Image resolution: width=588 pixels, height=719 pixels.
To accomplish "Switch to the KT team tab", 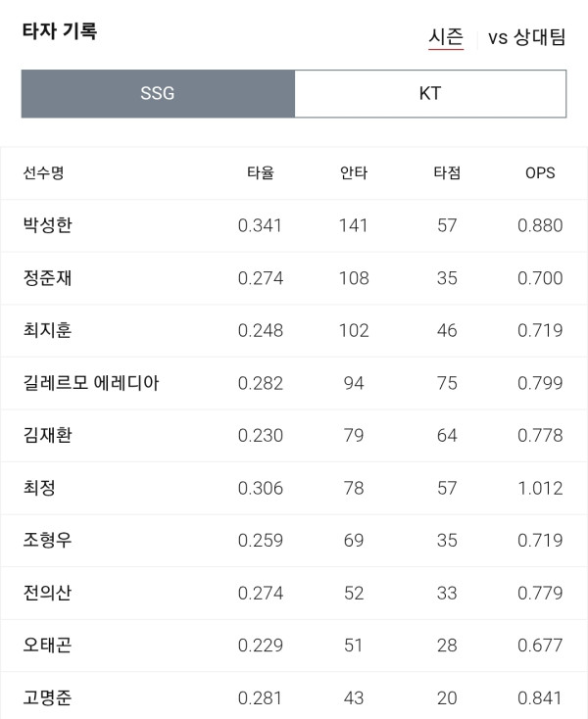I will pyautogui.click(x=430, y=93).
